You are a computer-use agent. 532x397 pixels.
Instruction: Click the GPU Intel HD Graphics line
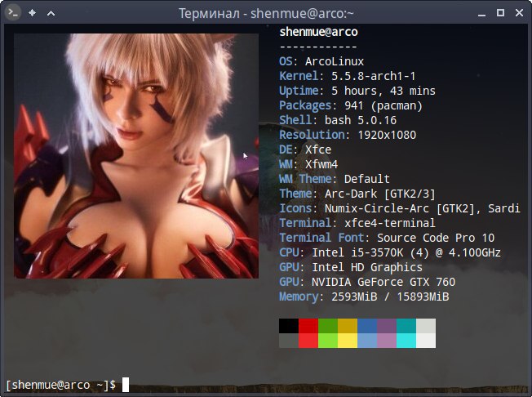coord(351,267)
